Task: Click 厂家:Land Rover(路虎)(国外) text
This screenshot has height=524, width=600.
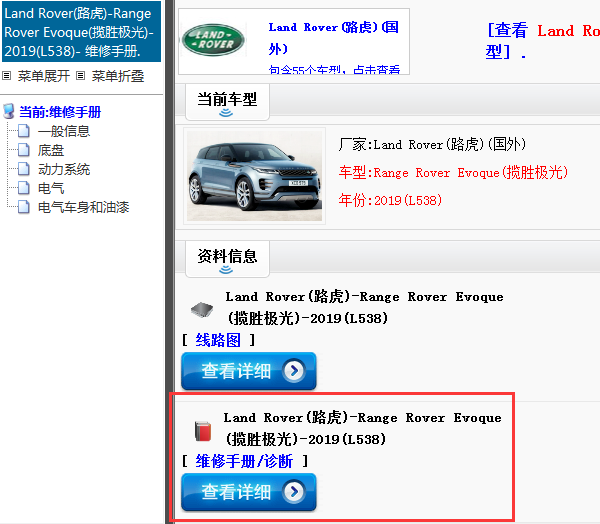Action: 432,145
